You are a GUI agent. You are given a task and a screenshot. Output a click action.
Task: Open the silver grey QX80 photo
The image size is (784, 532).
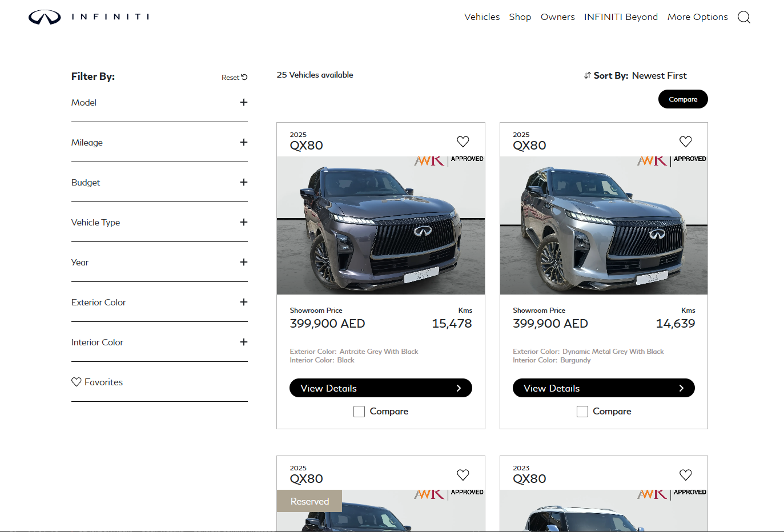point(604,225)
